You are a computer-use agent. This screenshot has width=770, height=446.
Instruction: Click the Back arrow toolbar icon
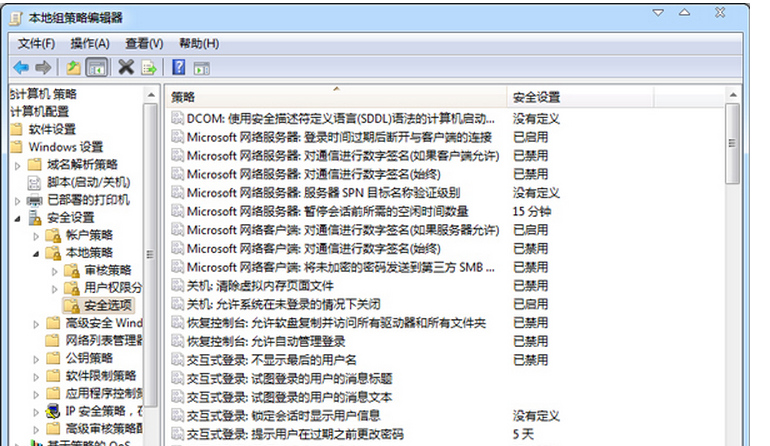click(21, 67)
